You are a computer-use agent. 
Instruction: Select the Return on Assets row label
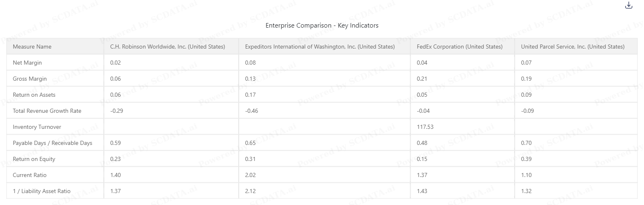click(34, 95)
